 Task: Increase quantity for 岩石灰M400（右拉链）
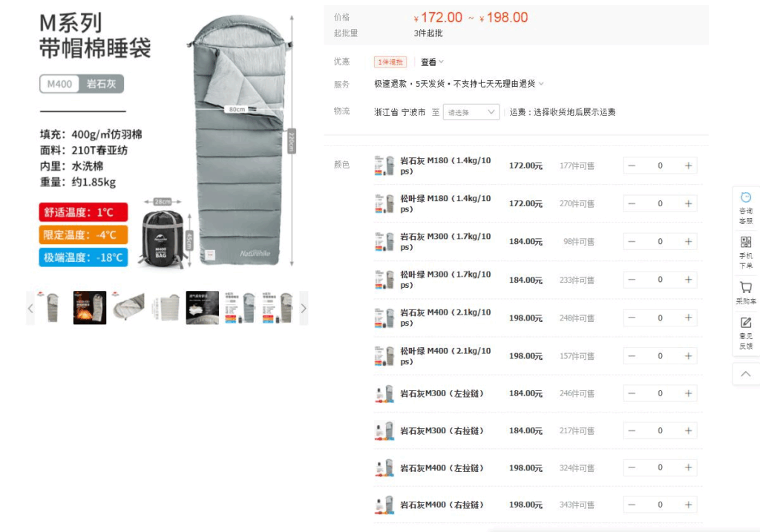pyautogui.click(x=688, y=505)
